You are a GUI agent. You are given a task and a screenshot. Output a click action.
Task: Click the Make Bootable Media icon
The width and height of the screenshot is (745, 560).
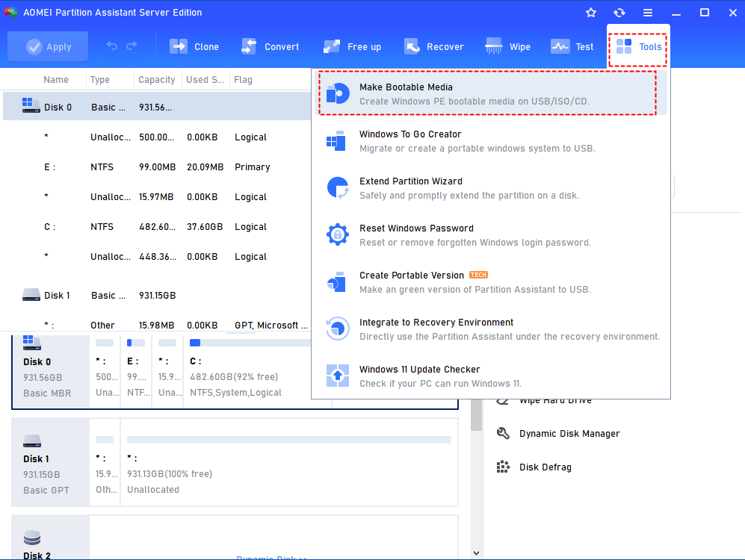coord(338,93)
